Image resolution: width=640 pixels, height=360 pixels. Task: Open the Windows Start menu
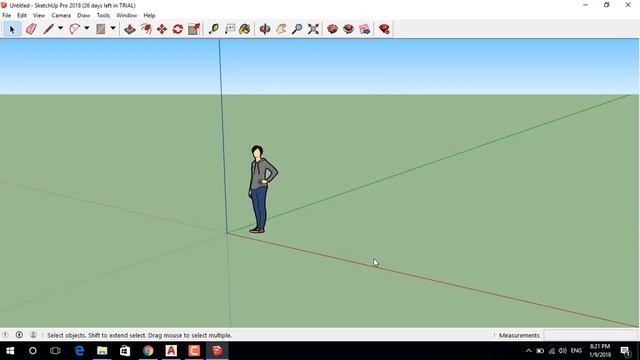(x=10, y=351)
